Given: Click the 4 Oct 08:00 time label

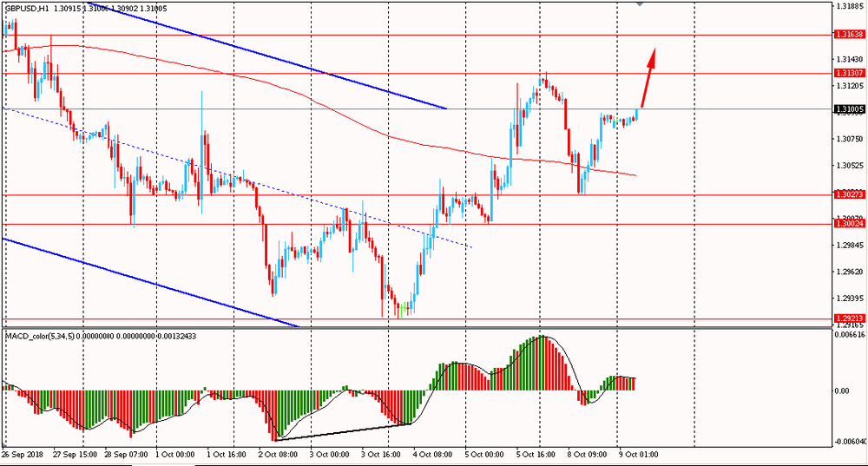Looking at the screenshot, I should point(432,455).
